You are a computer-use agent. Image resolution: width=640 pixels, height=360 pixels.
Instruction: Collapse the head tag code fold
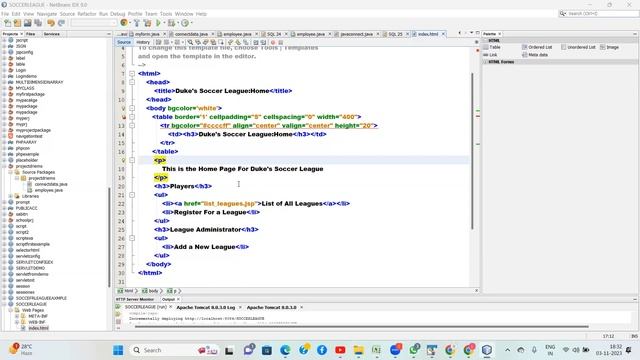point(132,82)
